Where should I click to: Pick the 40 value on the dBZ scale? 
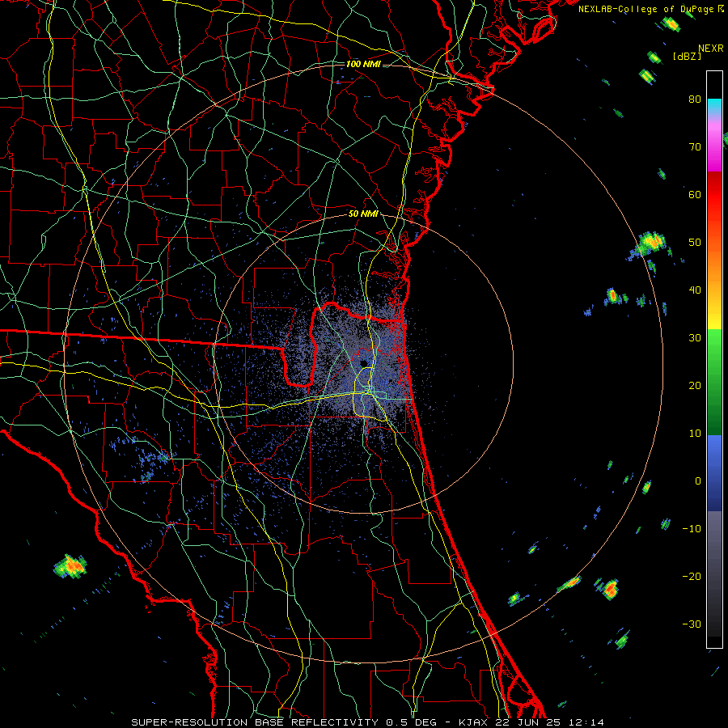[x=695, y=290]
